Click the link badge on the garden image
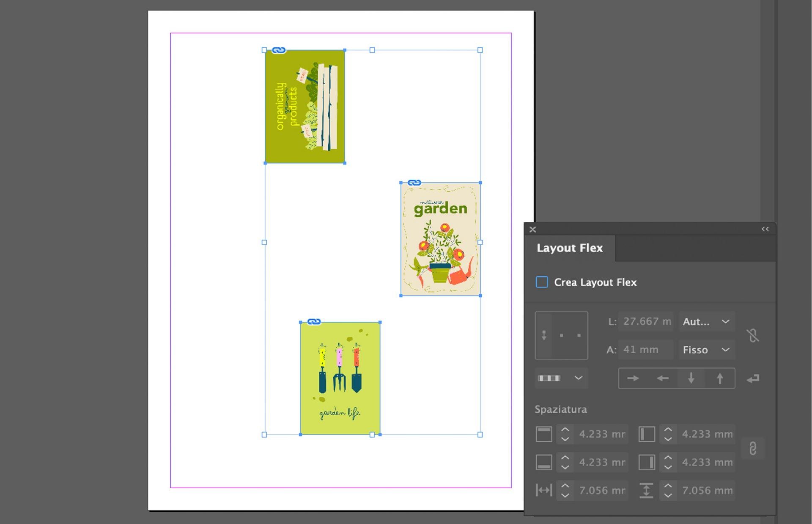Image resolution: width=812 pixels, height=524 pixels. (414, 182)
